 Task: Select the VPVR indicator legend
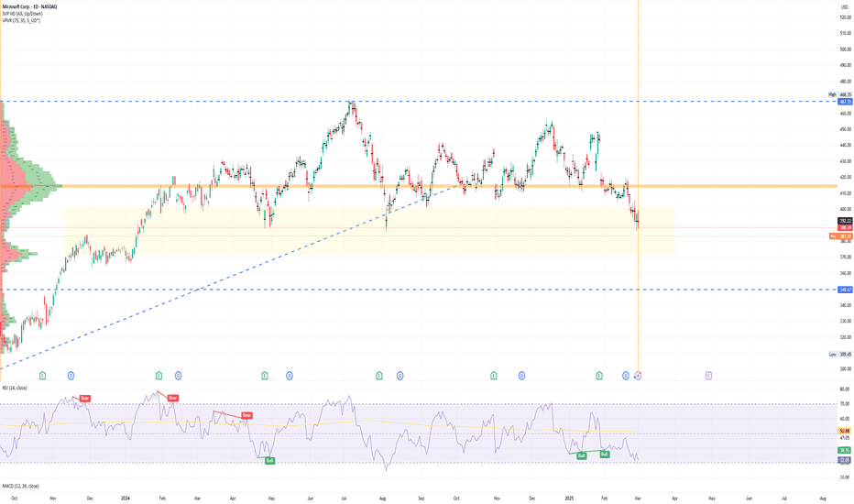point(21,21)
